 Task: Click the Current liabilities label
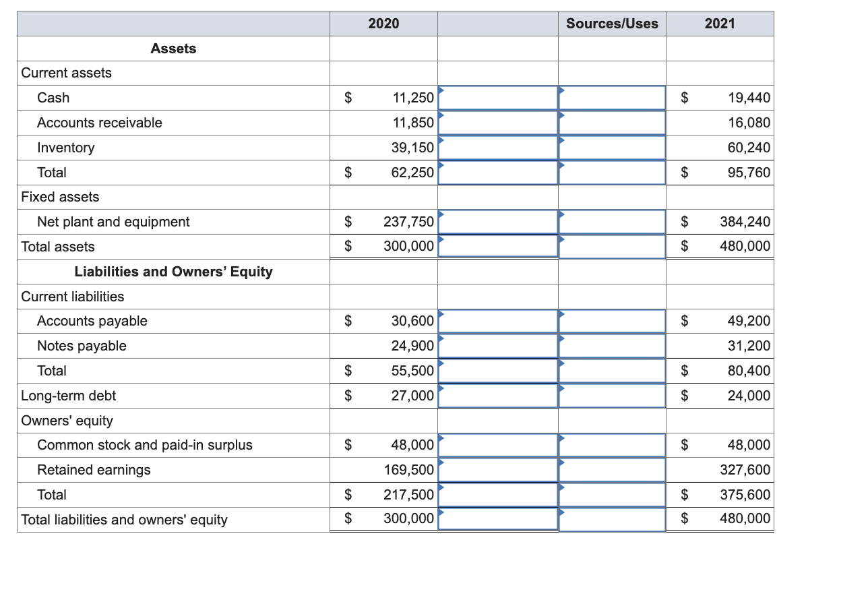coord(73,297)
